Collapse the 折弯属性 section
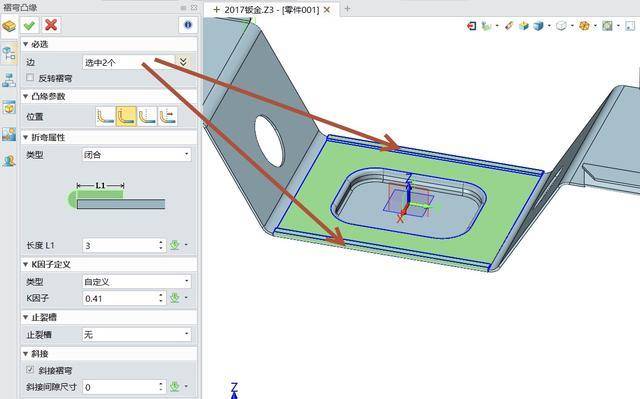The width and height of the screenshot is (640, 399). coord(26,137)
